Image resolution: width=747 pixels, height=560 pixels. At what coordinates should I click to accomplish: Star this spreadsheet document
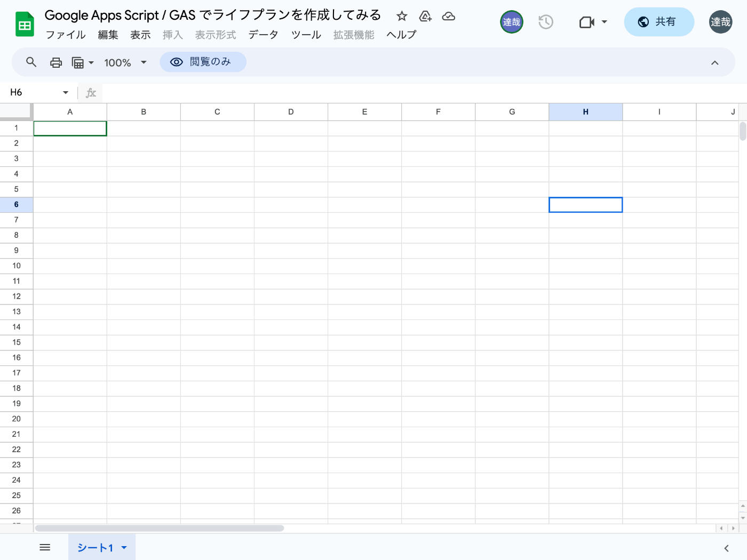click(x=402, y=17)
